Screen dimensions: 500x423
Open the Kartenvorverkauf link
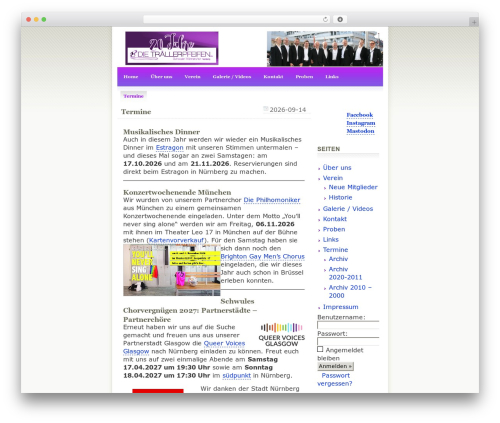(x=176, y=240)
